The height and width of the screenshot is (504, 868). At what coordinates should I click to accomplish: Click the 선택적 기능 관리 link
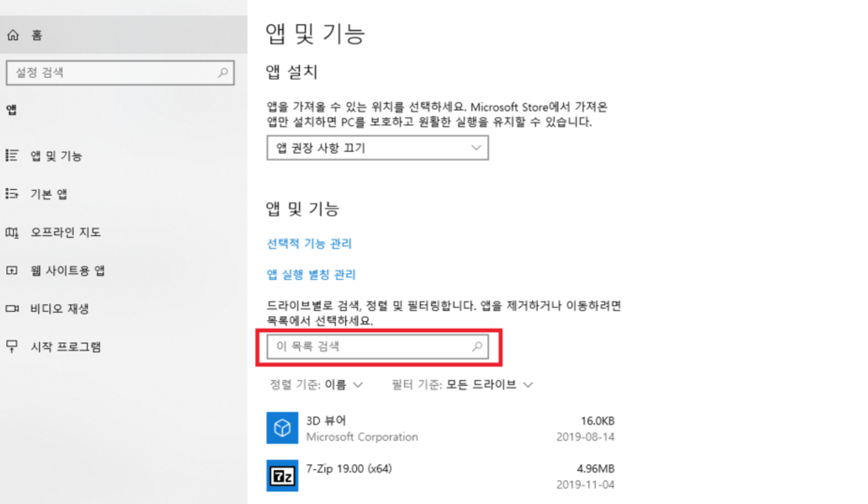coord(309,243)
